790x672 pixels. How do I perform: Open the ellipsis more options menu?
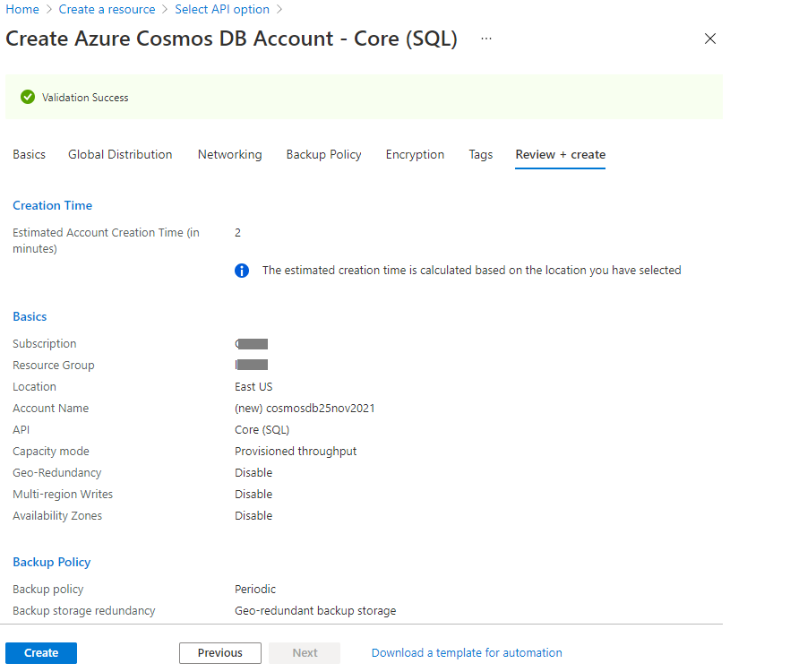click(486, 39)
